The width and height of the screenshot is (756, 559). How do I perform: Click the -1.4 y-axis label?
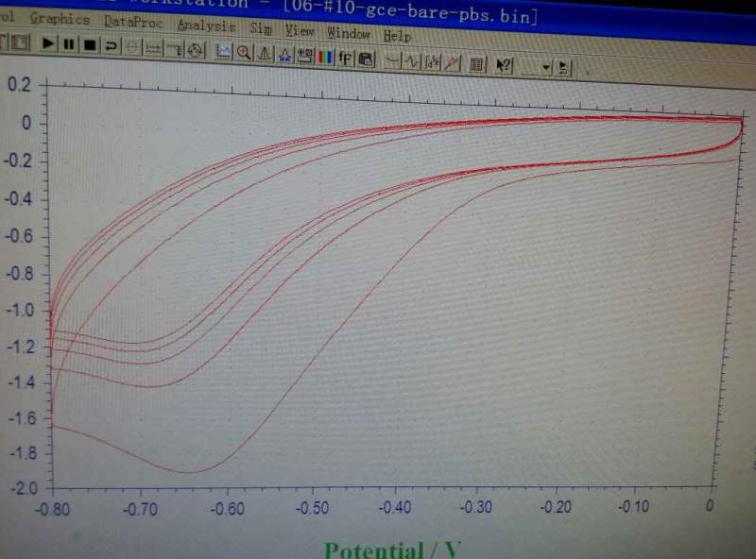(x=22, y=382)
